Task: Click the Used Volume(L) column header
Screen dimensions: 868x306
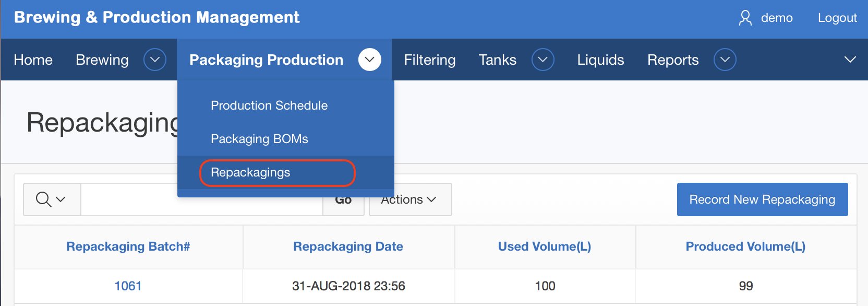Action: pos(544,246)
